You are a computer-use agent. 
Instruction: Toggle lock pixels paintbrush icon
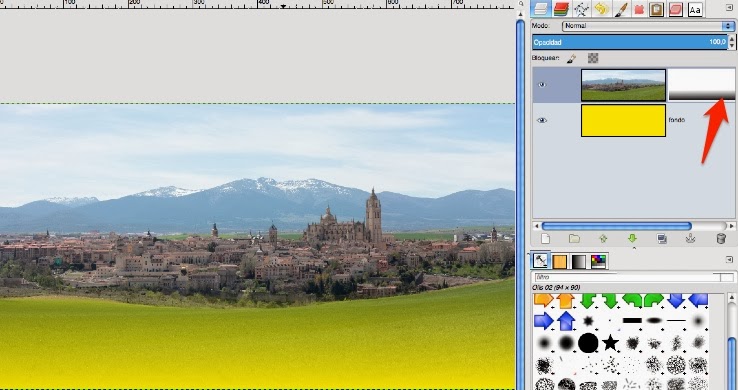(x=571, y=58)
